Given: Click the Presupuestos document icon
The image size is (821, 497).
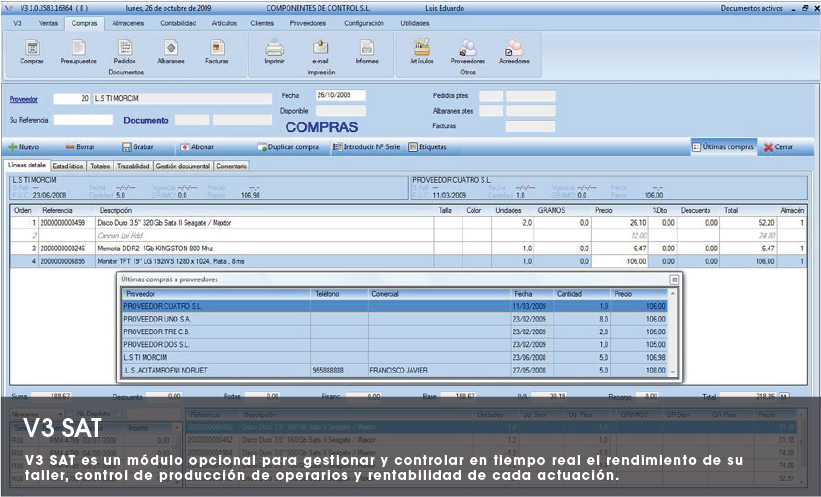Looking at the screenshot, I should 78,48.
